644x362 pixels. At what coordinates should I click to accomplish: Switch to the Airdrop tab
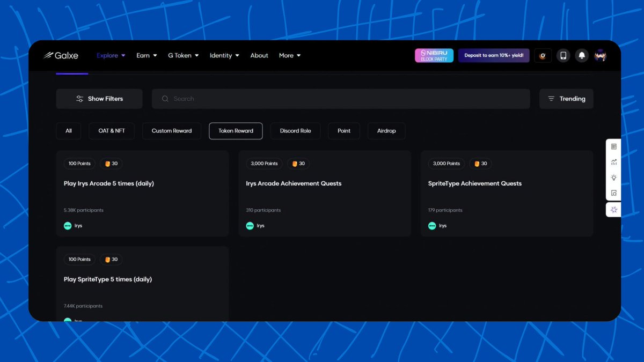(386, 131)
